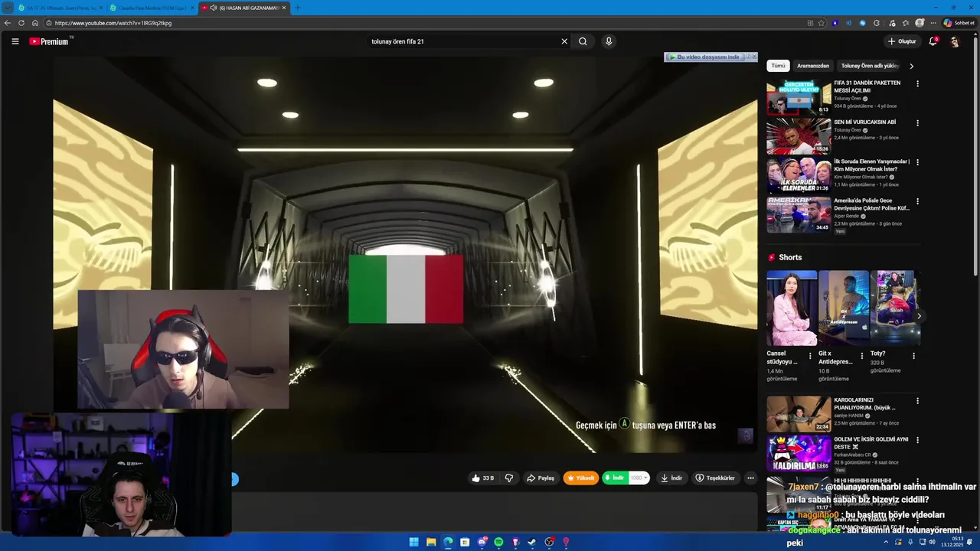Viewport: 980px width, 551px height.
Task: Open the Amerika'da Polisle Gece thumbnail
Action: [799, 214]
